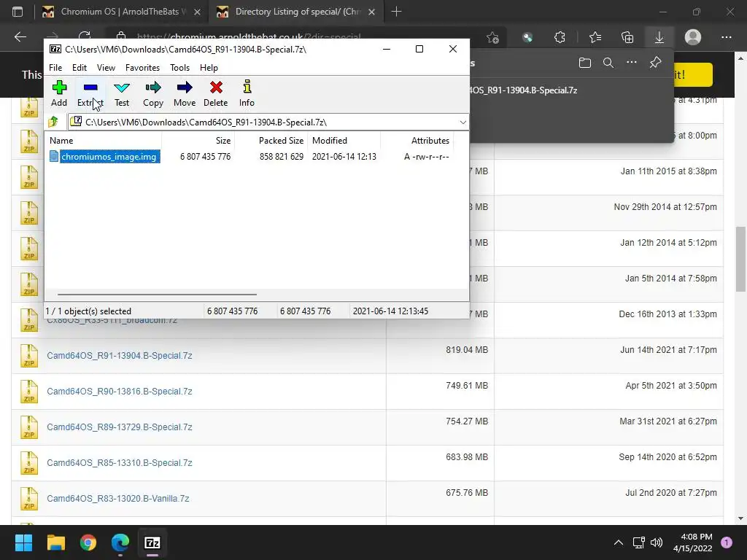Open downloads folder icon in Downloads panel

coord(585,63)
